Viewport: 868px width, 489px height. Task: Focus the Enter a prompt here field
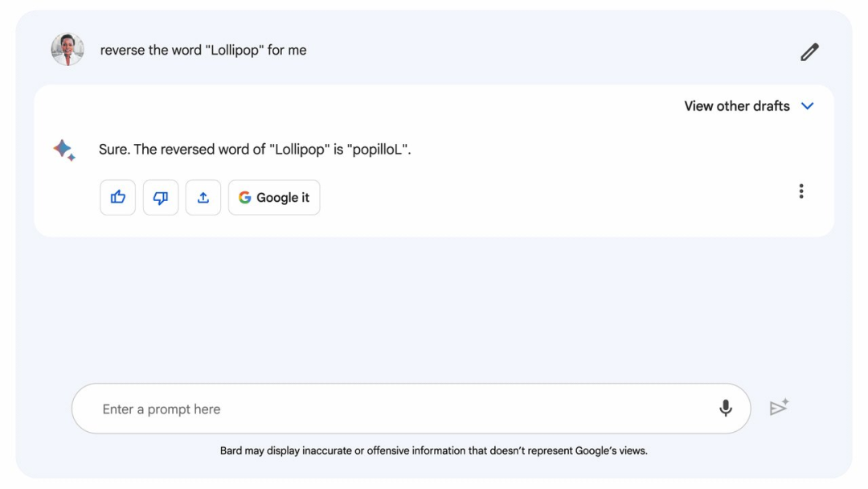point(411,409)
